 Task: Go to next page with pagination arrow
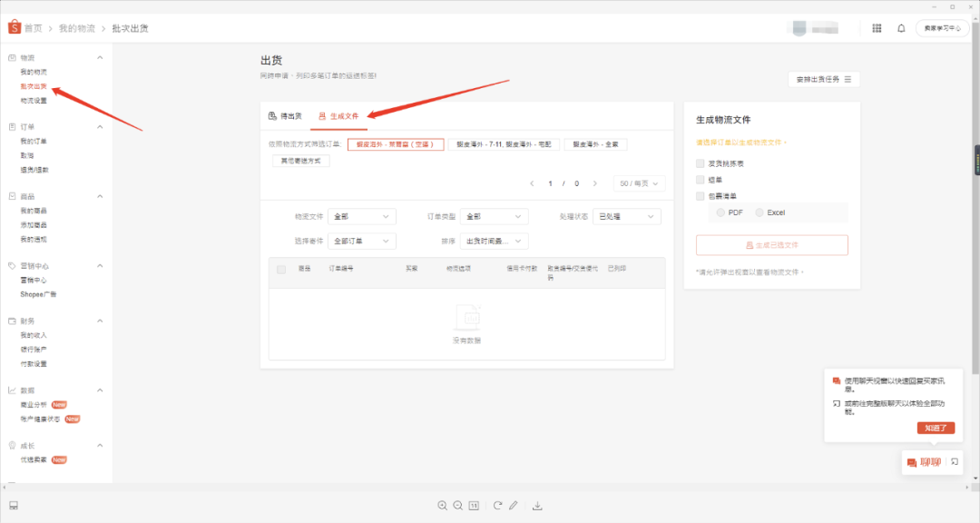[x=594, y=183]
